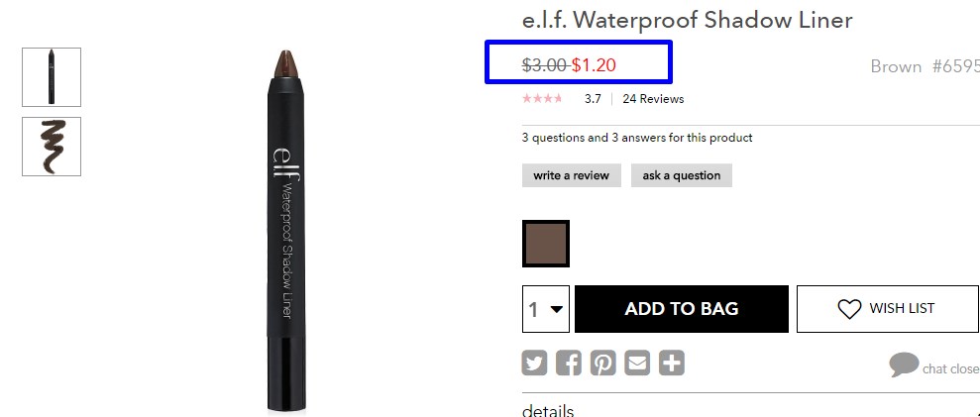Screen dimensions: 980x417
Task: View the 3 questions and answers link
Action: click(x=637, y=138)
